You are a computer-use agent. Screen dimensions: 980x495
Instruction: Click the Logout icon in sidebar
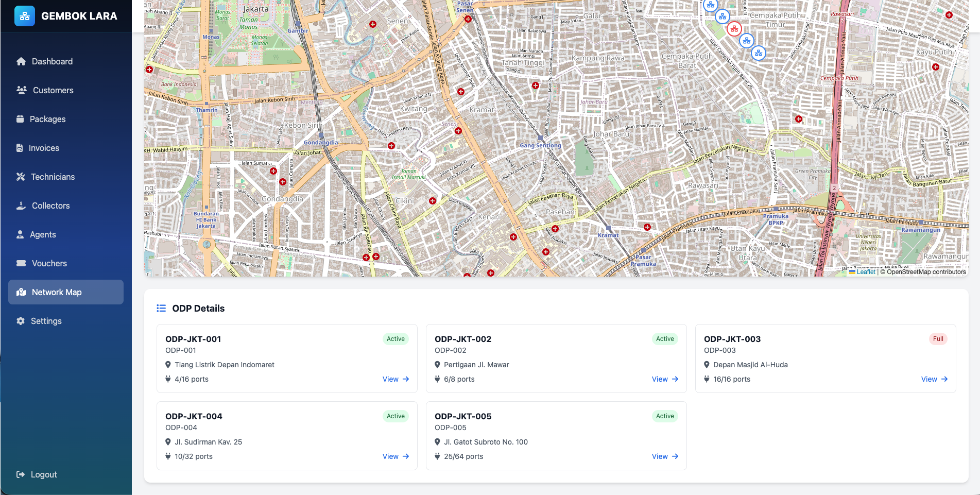tap(21, 474)
